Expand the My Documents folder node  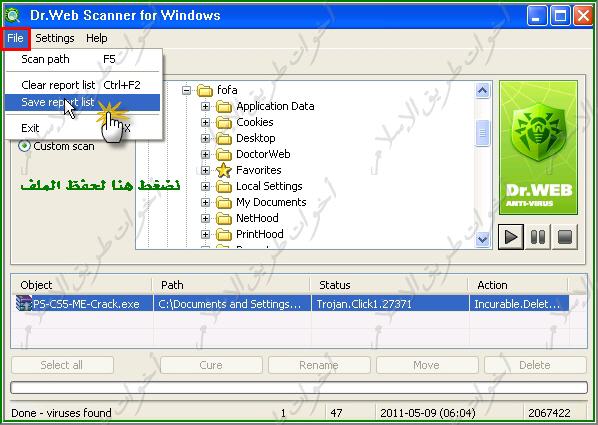(205, 203)
